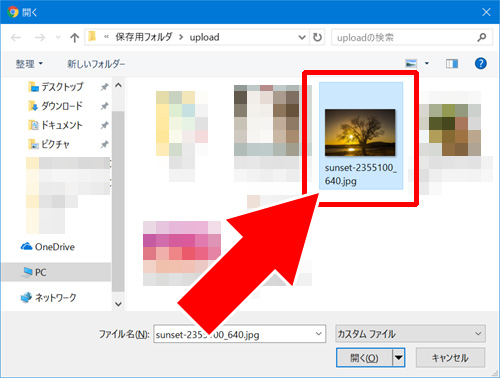
Task: Click the 開く(O) button
Action: [364, 358]
